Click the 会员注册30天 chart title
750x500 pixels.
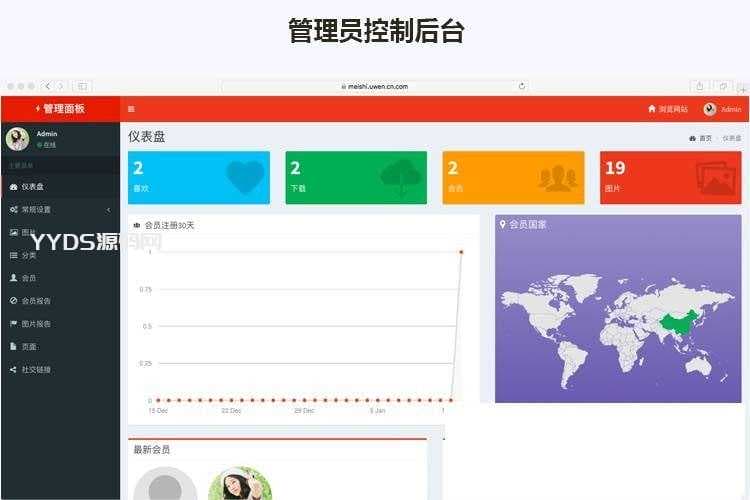[169, 225]
